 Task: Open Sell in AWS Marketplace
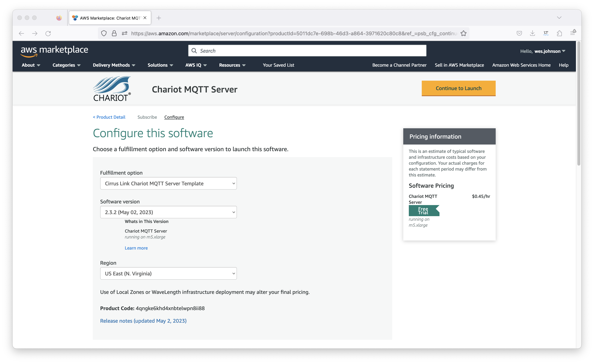459,65
